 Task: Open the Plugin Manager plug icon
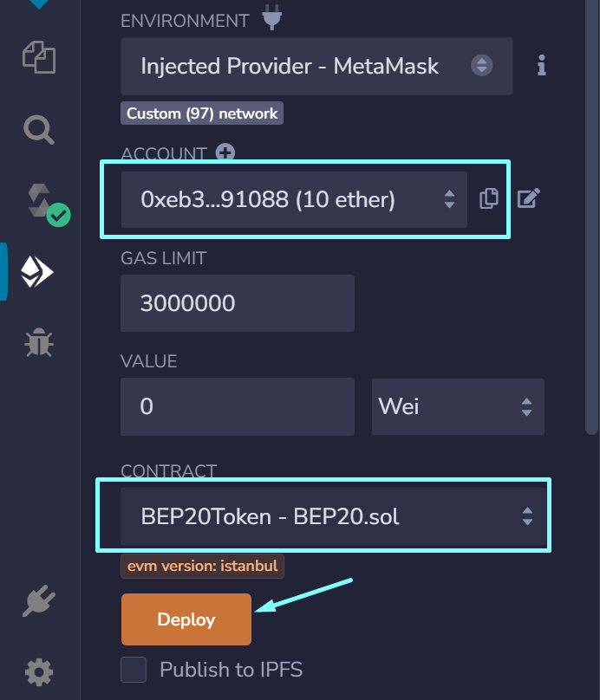(x=39, y=601)
